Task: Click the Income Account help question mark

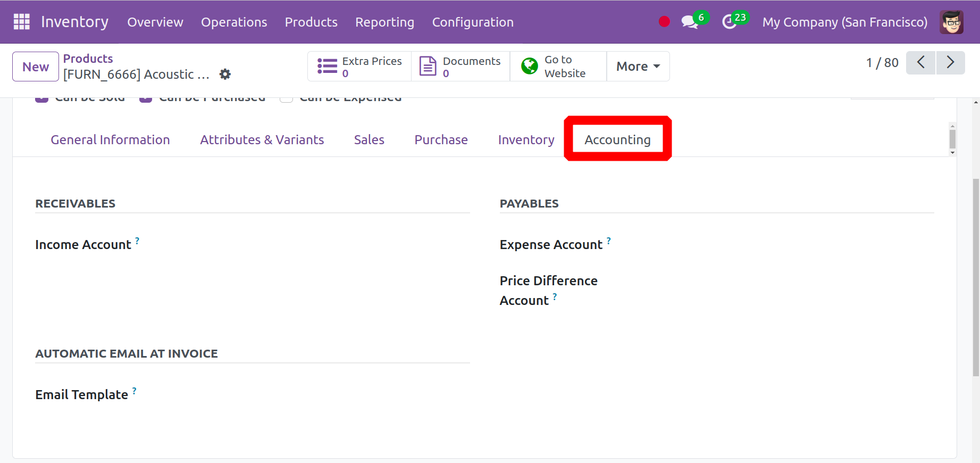Action: pyautogui.click(x=137, y=241)
